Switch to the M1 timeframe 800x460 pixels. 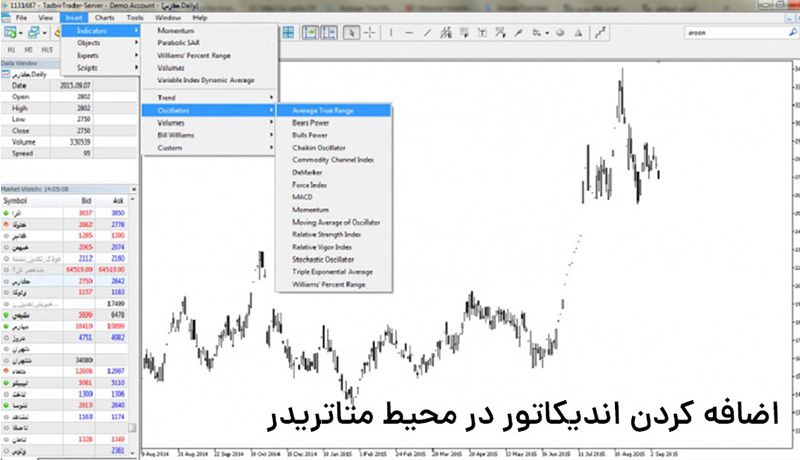tap(11, 49)
